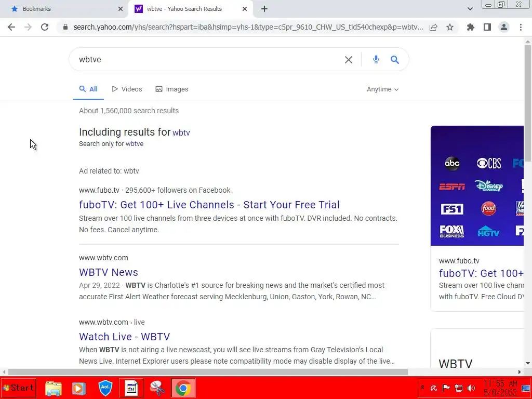Clear the search box with the X
The height and width of the screenshot is (399, 532).
[349, 60]
